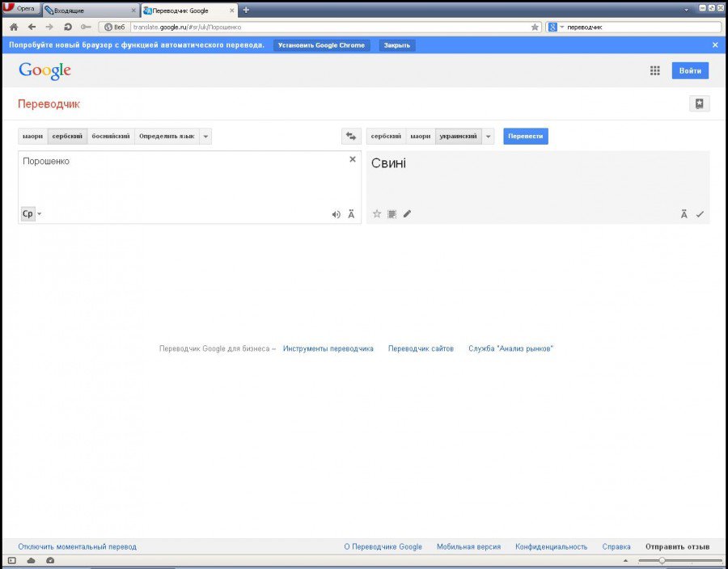Click the Перевести button

pyautogui.click(x=526, y=136)
